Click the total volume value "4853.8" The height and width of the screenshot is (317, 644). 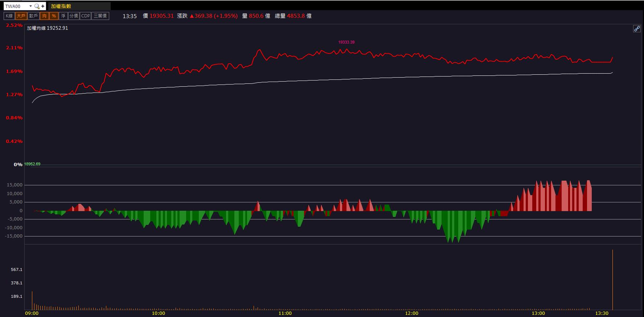tap(296, 16)
